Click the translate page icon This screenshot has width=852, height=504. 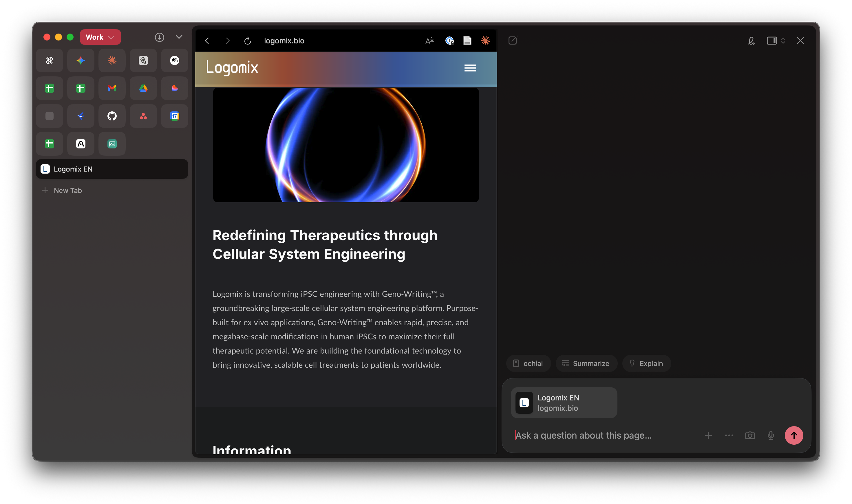(x=429, y=41)
